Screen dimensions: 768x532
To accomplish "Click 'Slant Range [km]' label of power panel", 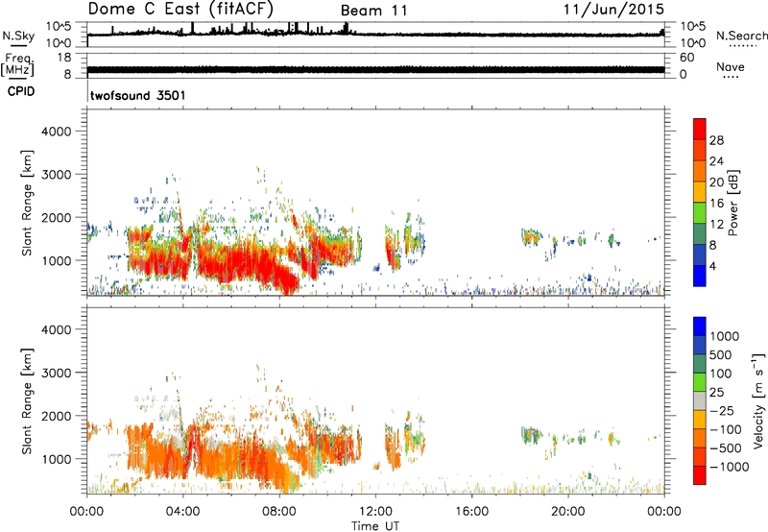I will pyautogui.click(x=27, y=203).
